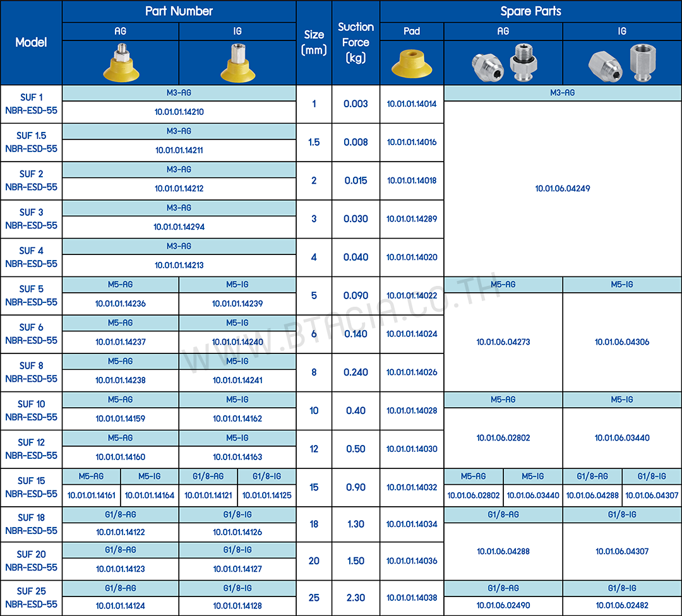Click the 'Pad' column header
Image resolution: width=682 pixels, height=616 pixels.
[412, 31]
